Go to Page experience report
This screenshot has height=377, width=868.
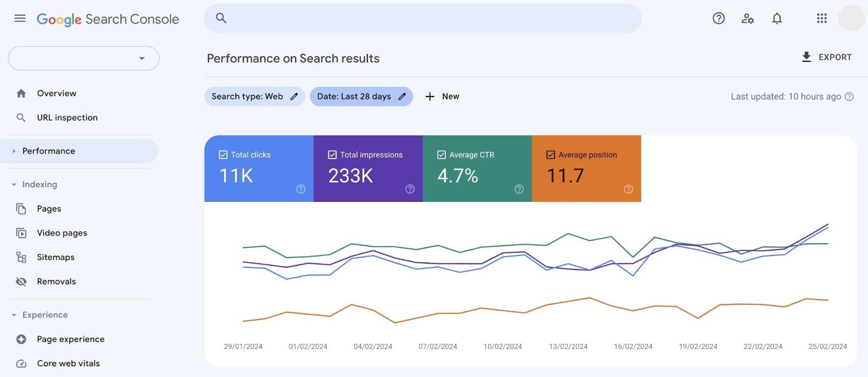coord(71,339)
